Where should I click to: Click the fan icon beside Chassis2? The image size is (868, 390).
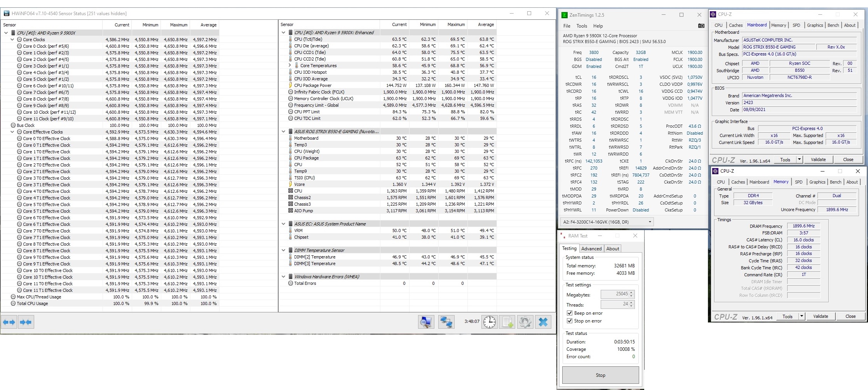coord(290,198)
